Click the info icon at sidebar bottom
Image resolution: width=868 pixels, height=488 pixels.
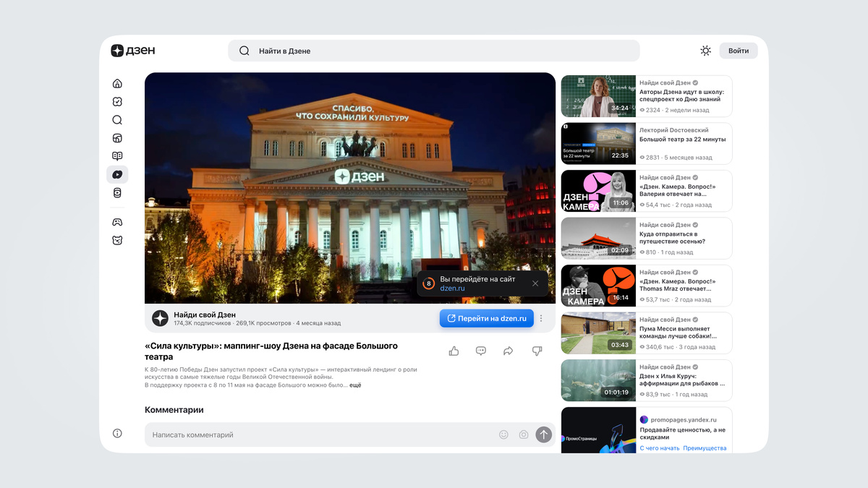(117, 433)
